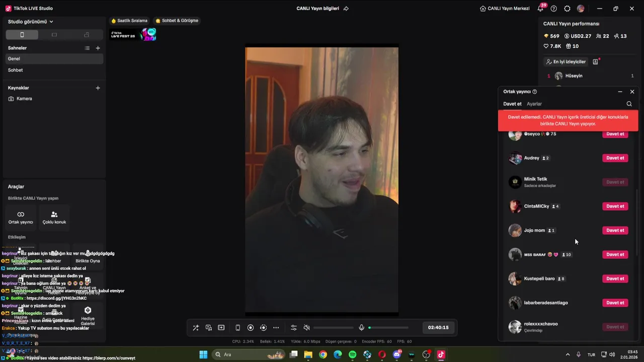The image size is (644, 362).
Task: Open the settings gear icon
Action: pos(567,9)
